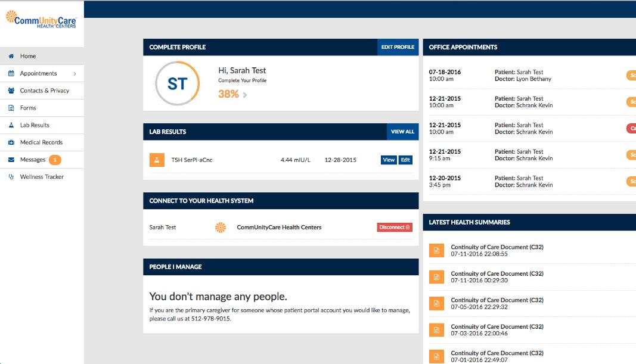The width and height of the screenshot is (636, 364).
Task: Click the Messages envelope icon in sidebar
Action: tap(11, 160)
